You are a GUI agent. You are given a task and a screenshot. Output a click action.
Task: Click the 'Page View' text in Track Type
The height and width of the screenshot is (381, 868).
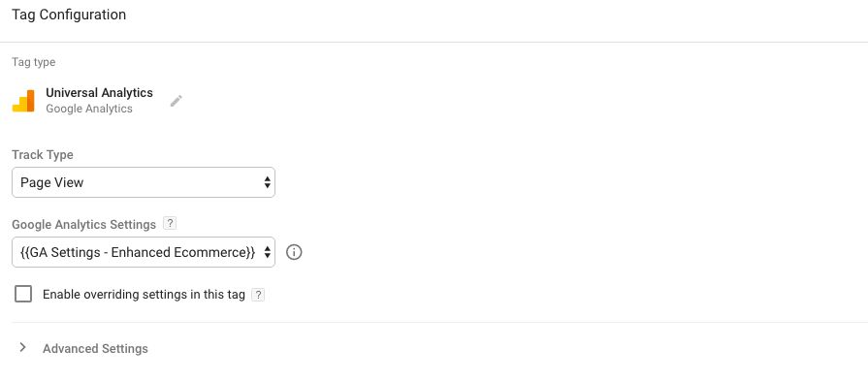click(52, 182)
